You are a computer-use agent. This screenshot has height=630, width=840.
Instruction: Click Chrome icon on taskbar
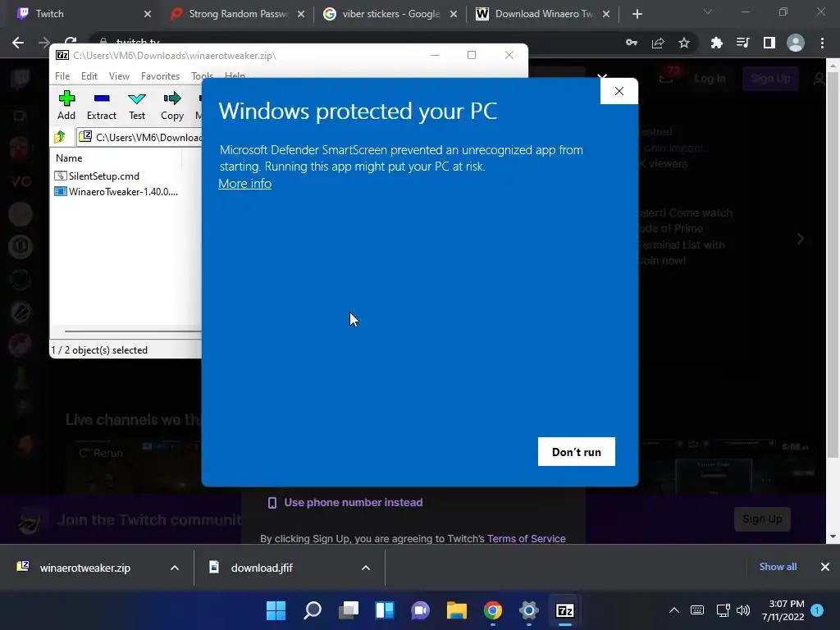pyautogui.click(x=493, y=610)
